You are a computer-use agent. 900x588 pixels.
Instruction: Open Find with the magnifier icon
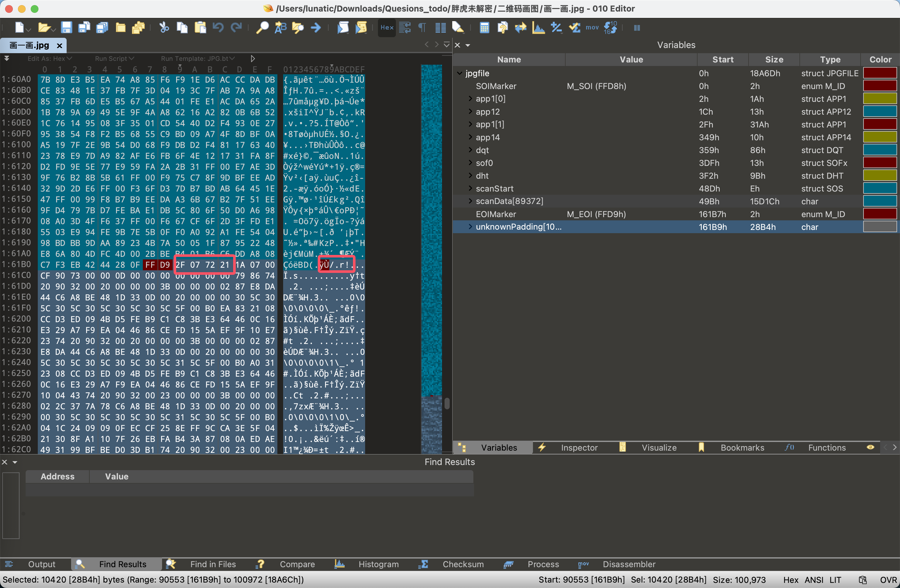pos(262,28)
